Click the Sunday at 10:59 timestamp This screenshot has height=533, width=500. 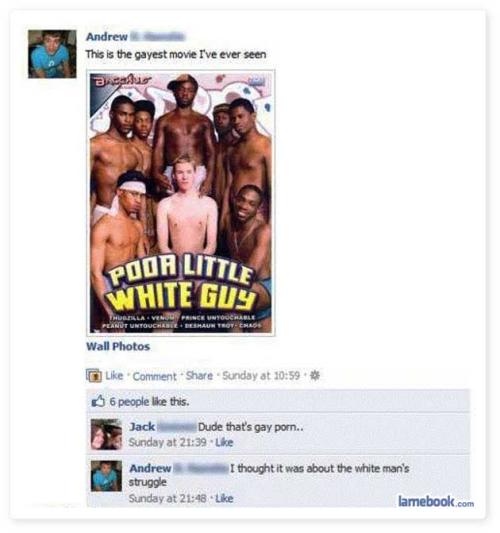[x=261, y=376]
